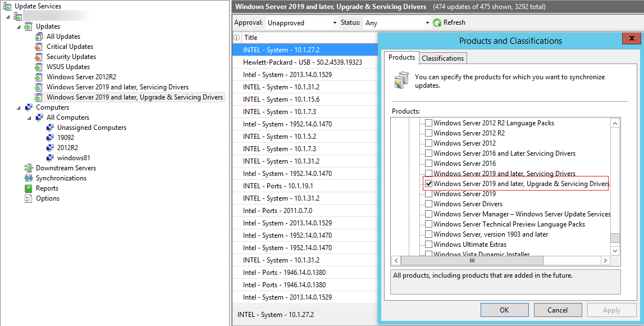Click the products list horizontal scroll thumb

tap(472, 261)
